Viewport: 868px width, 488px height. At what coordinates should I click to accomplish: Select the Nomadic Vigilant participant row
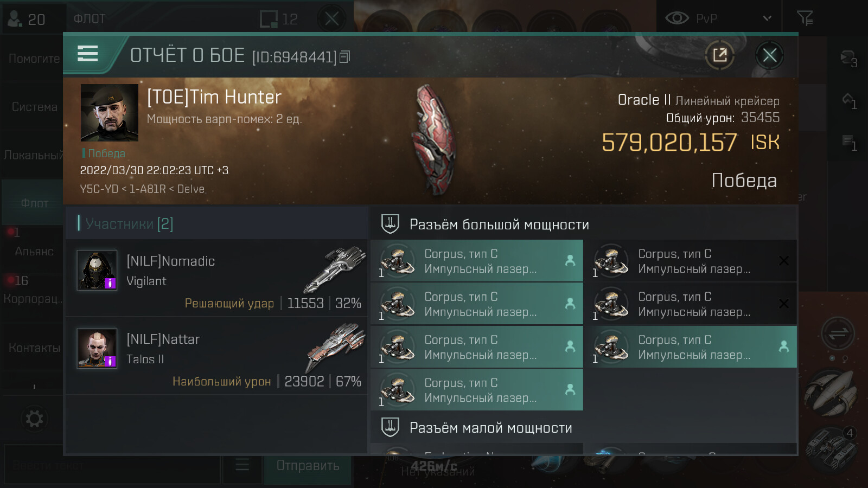[216, 279]
